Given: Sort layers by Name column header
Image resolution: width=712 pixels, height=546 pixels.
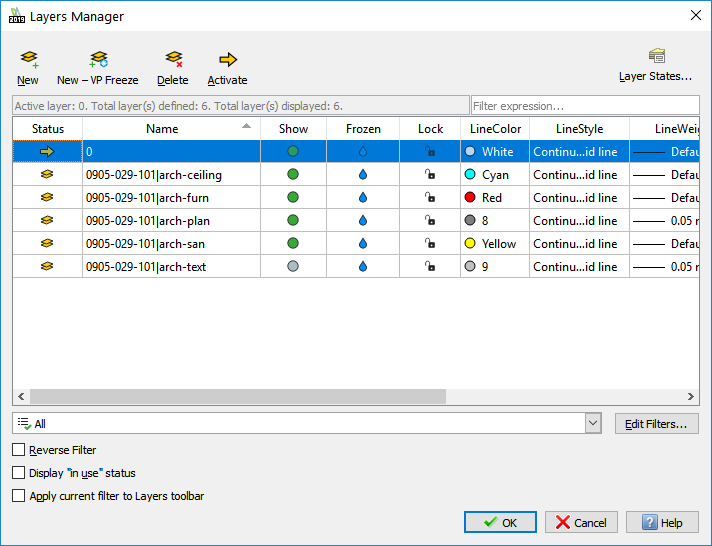Looking at the screenshot, I should click(171, 129).
